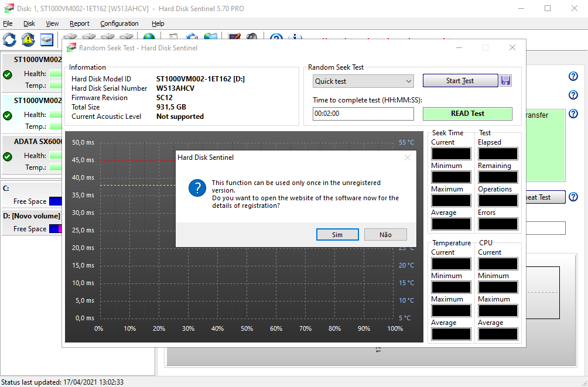
Task: Select the ADATA SX6000 disk entry
Action: (x=32, y=155)
